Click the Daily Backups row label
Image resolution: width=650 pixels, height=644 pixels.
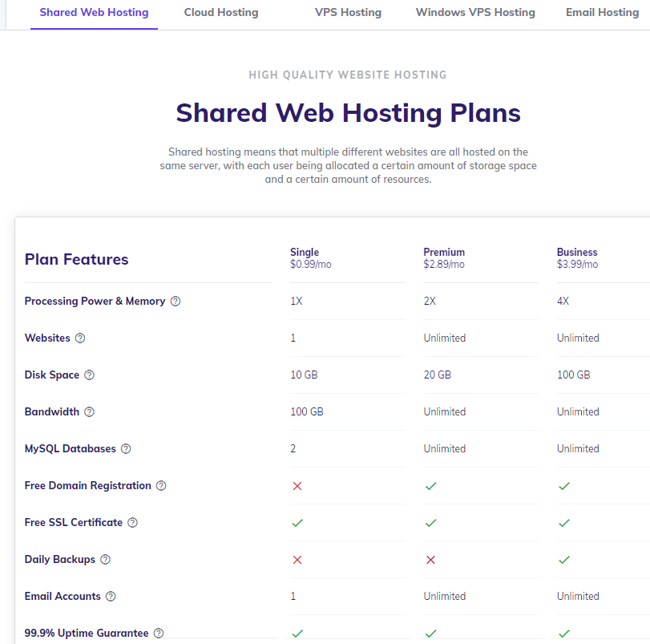(x=59, y=560)
